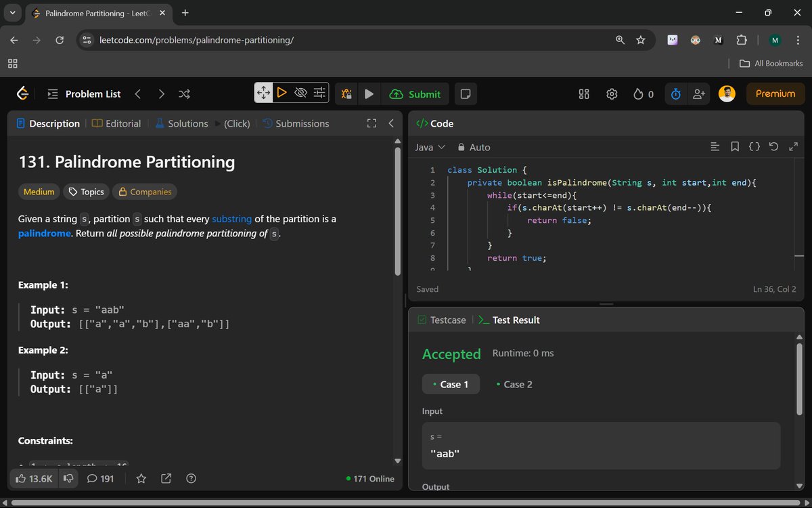Open the help question mark icon

191,479
